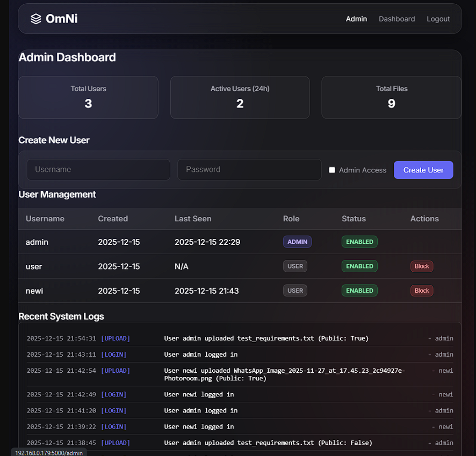Click ENABLED status badge for admin
Screen dimensions: 476x456
point(359,242)
